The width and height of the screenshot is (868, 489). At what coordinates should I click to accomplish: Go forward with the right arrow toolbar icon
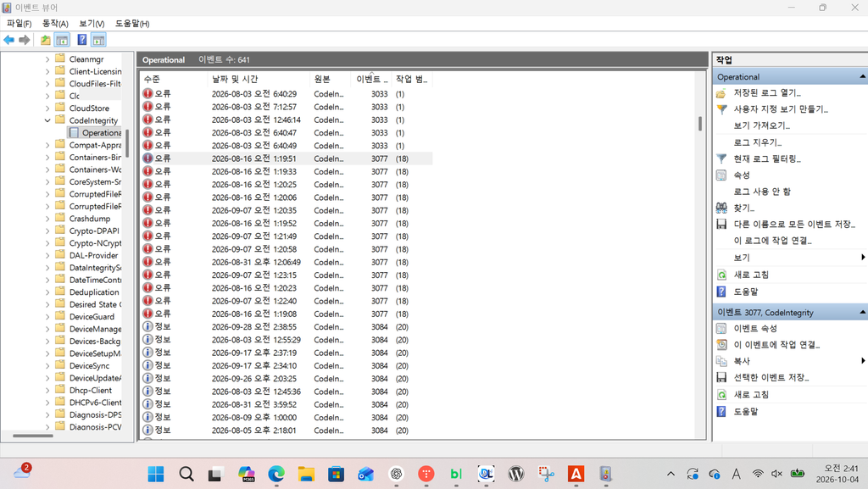(x=25, y=40)
